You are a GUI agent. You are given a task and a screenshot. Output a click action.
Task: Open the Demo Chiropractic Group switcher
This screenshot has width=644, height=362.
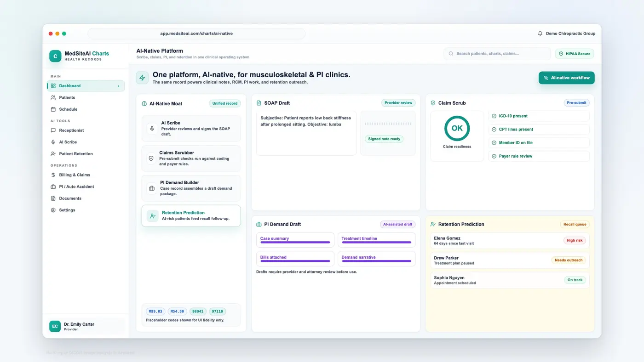[566, 34]
